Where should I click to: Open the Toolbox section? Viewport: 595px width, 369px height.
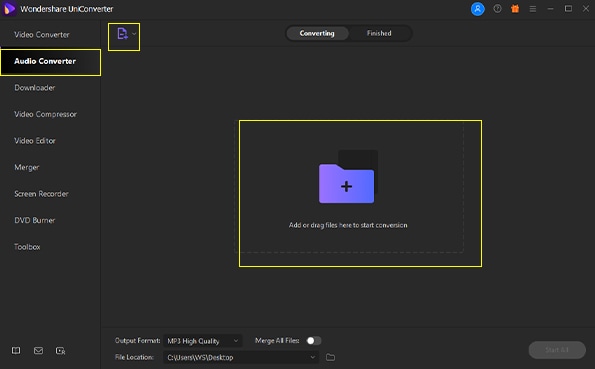pos(50,247)
